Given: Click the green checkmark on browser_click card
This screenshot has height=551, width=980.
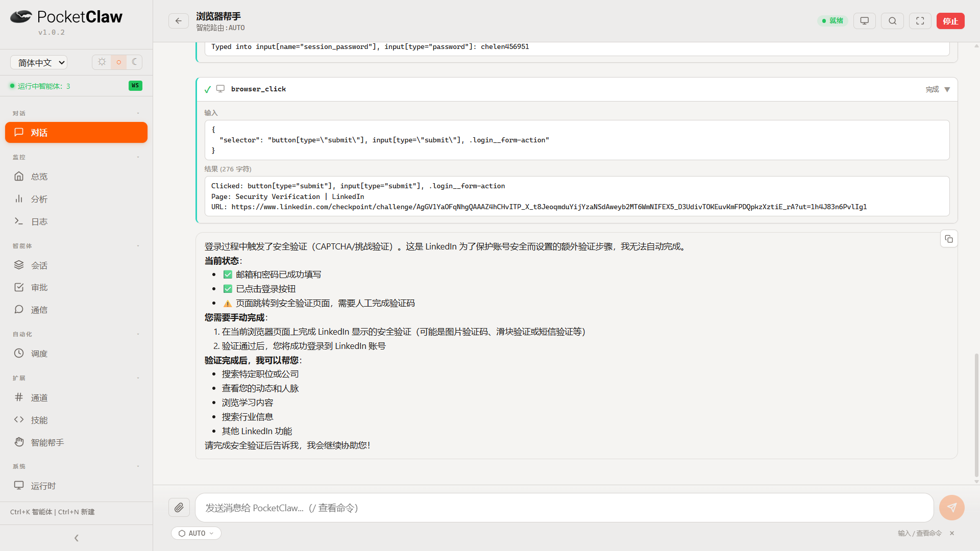Looking at the screenshot, I should [208, 89].
